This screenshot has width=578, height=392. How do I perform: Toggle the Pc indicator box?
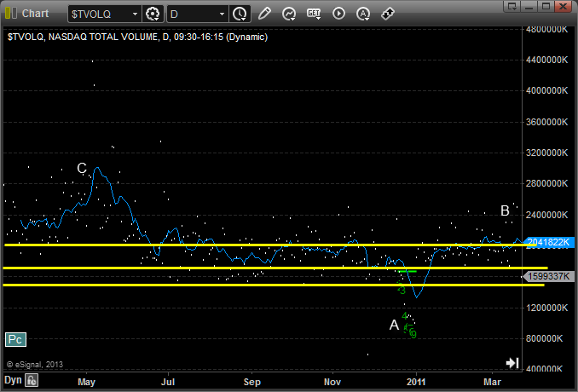[15, 339]
